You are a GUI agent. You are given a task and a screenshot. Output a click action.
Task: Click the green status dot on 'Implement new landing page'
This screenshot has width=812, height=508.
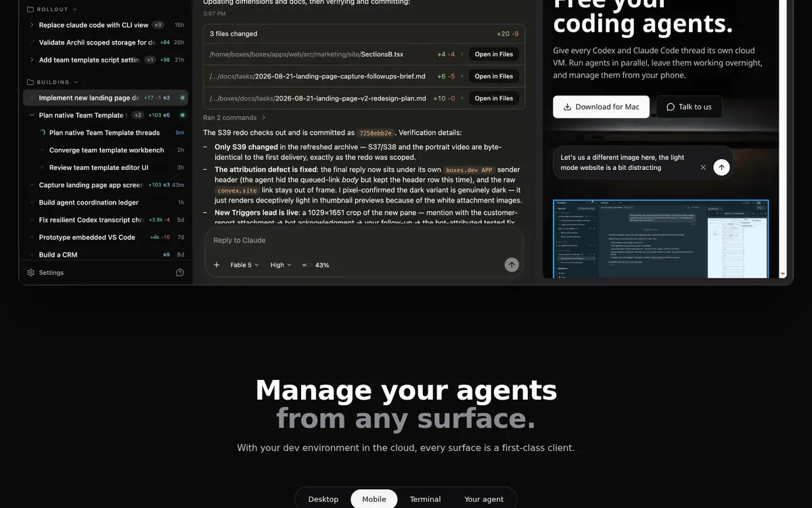pyautogui.click(x=182, y=98)
